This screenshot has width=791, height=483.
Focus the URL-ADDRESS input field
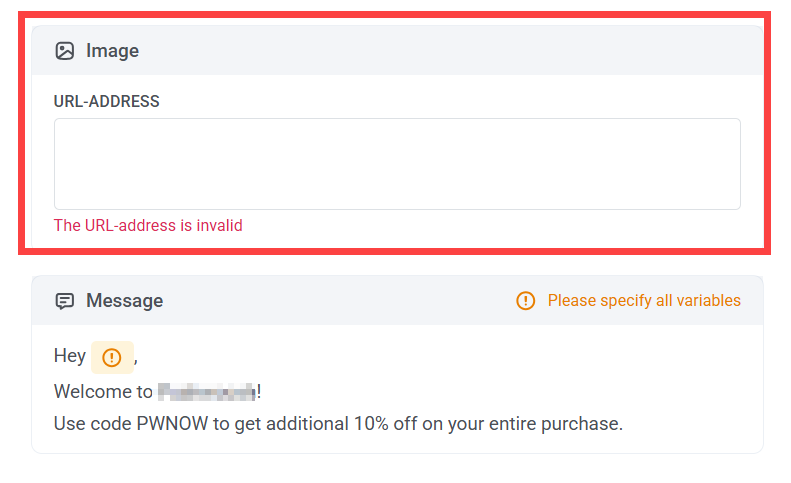(397, 164)
